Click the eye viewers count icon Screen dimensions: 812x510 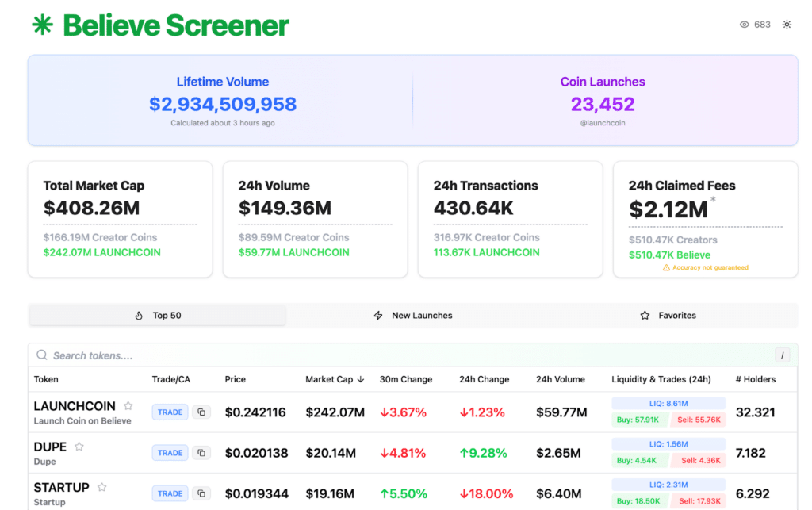tap(744, 25)
